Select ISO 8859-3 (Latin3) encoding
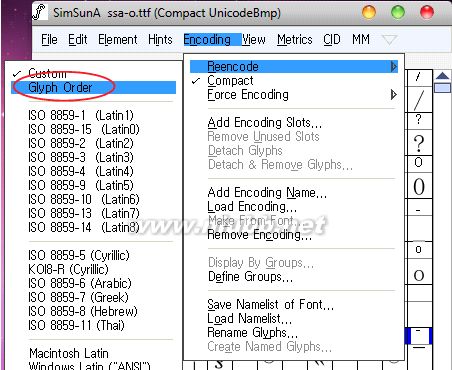The height and width of the screenshot is (370, 452). (81, 158)
